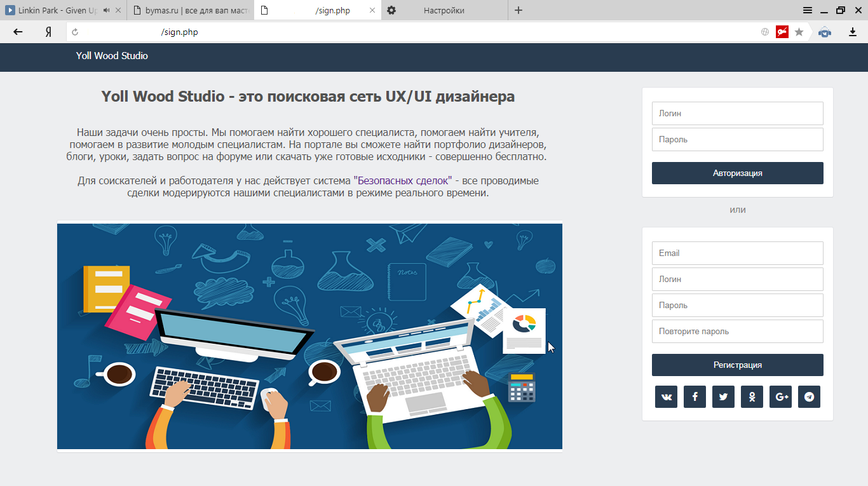Viewport: 868px width, 486px height.
Task: Click the Telegram login icon
Action: (809, 396)
